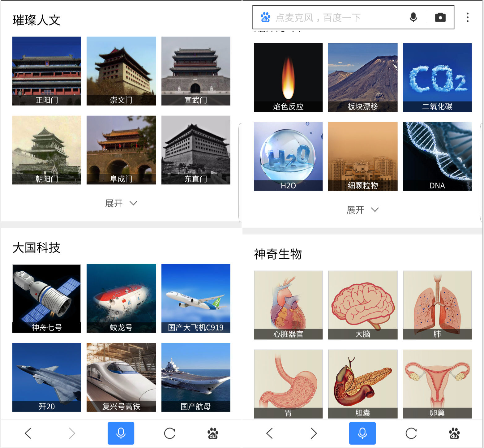Image resolution: width=484 pixels, height=448 pixels.
Task: Open the 正阳门 thumbnail
Action: (47, 71)
